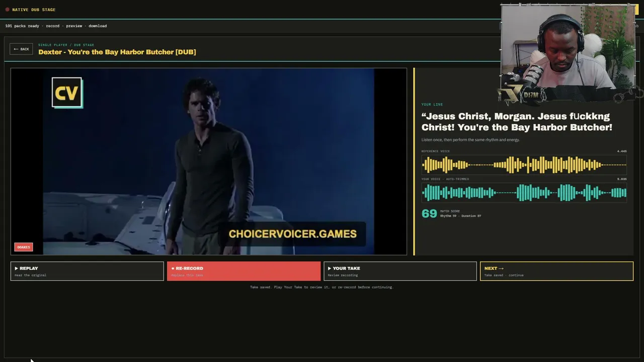Image resolution: width=644 pixels, height=362 pixels.
Task: Click the "YOUR VOICE - AUTO-TRIMMED" label
Action: 445,179
